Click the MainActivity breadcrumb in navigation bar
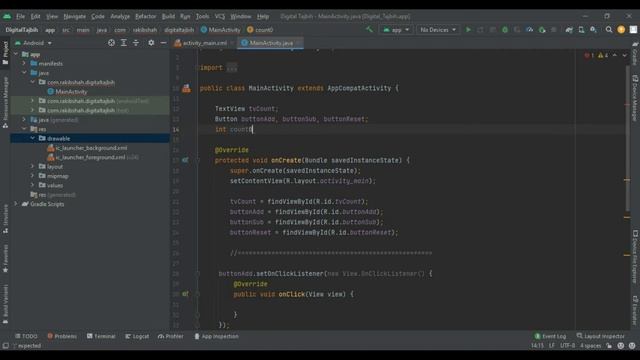 tap(220, 30)
